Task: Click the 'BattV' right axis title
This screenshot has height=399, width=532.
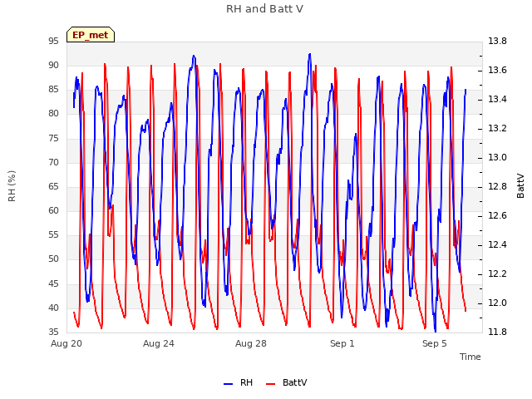Action: click(x=520, y=186)
